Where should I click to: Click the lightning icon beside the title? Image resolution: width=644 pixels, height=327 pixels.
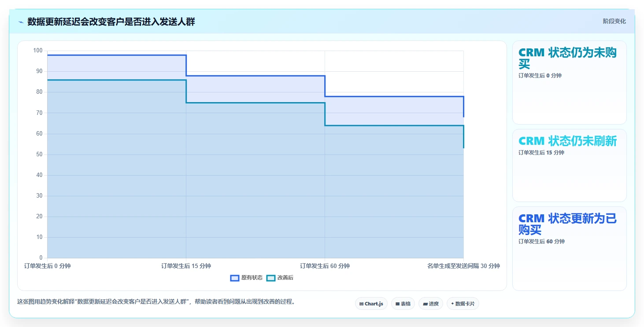[x=21, y=22]
